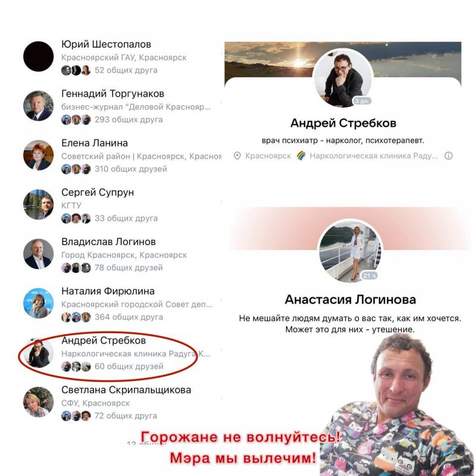Click the Красноярск city link in profile

click(268, 156)
